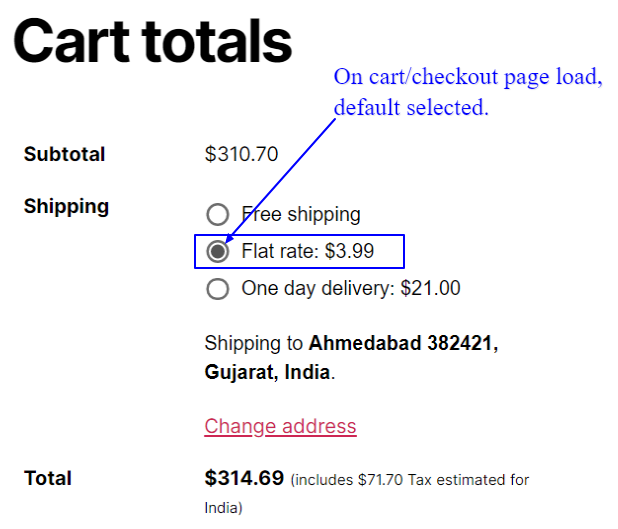The height and width of the screenshot is (529, 618).
Task: Click the Cart totals heading
Action: point(152,42)
